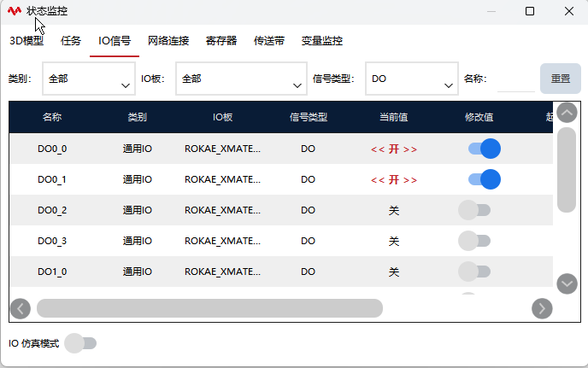This screenshot has width=588, height=368.
Task: Open the 变量监控 tab
Action: pos(322,40)
